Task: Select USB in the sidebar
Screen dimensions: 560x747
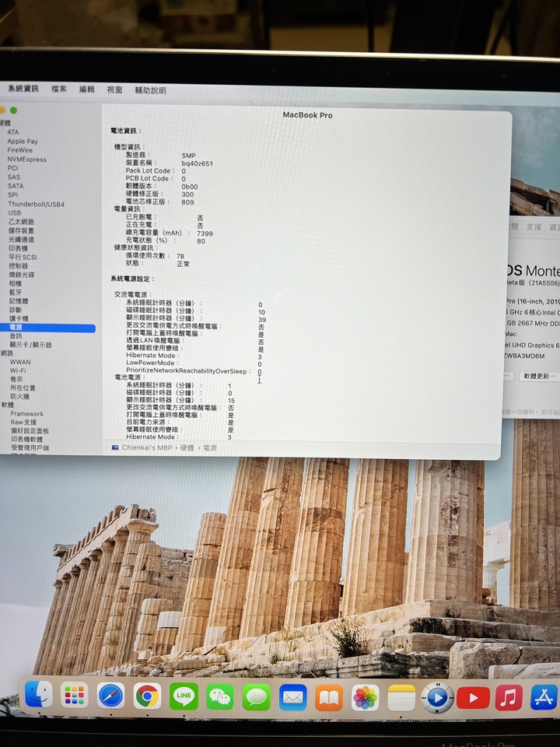Action: click(x=14, y=212)
